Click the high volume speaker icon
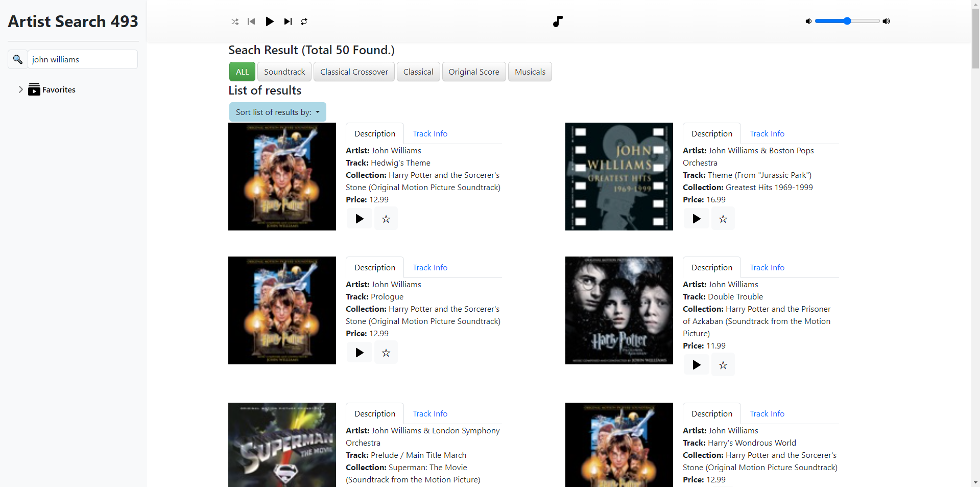 pos(887,21)
